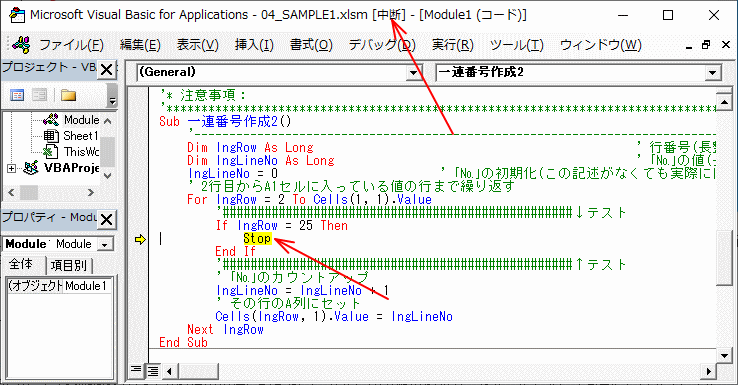The height and width of the screenshot is (385, 738).
Task: Click the (オブジェクト名) property name cell
Action: (35, 286)
